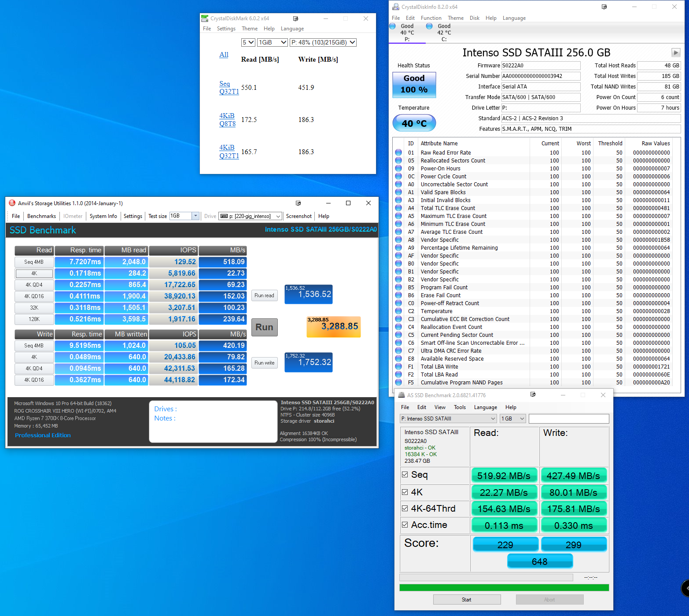Uncheck the 4K-64Thrd test checkbox
The height and width of the screenshot is (616, 689).
coord(405,508)
